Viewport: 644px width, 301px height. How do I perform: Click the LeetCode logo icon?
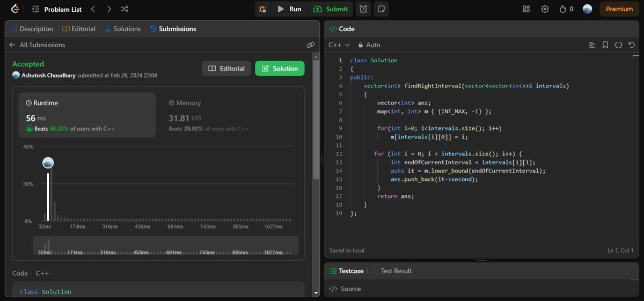14,9
